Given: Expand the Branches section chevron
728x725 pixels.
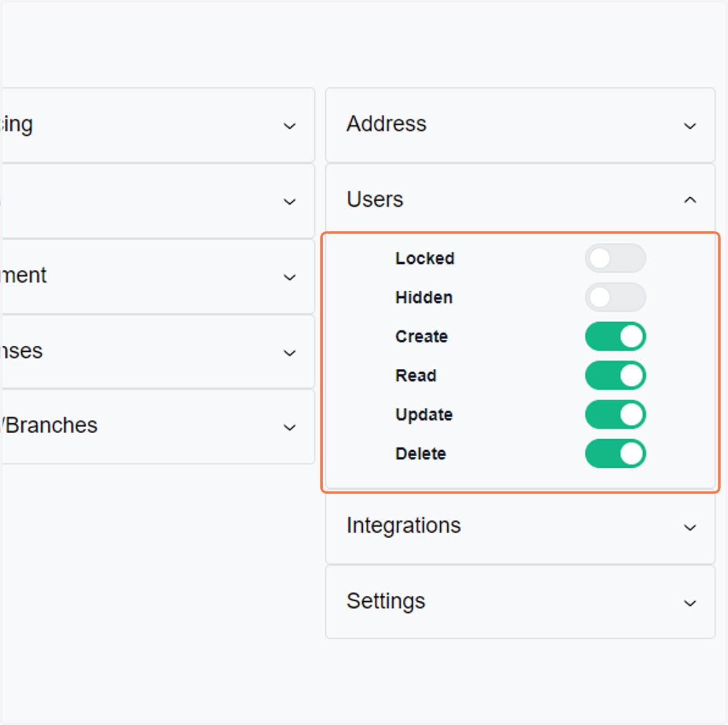Looking at the screenshot, I should [289, 427].
